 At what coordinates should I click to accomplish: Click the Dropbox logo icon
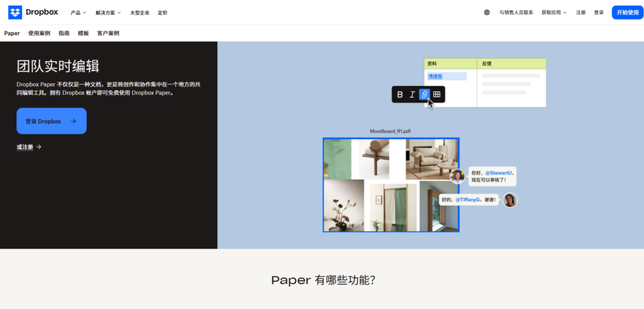[15, 13]
